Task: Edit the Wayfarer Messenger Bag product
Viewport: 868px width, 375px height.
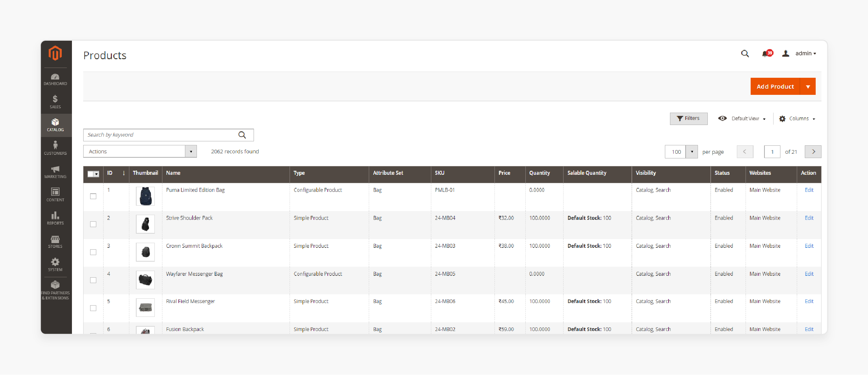Action: pos(809,274)
